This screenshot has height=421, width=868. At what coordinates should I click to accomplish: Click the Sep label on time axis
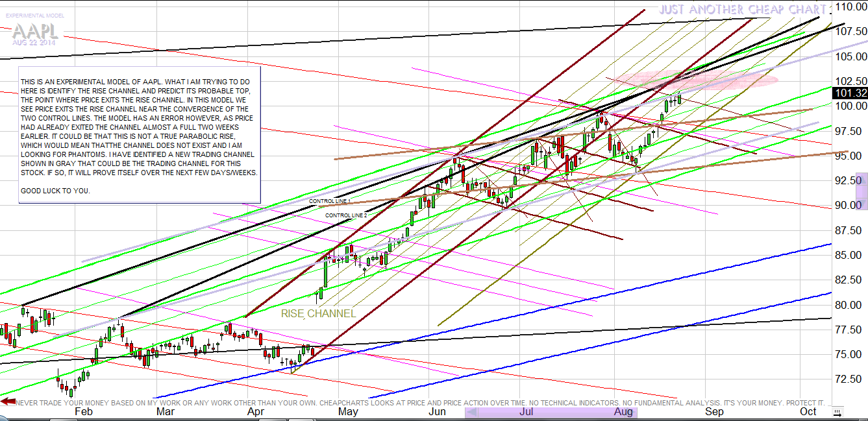(x=714, y=411)
